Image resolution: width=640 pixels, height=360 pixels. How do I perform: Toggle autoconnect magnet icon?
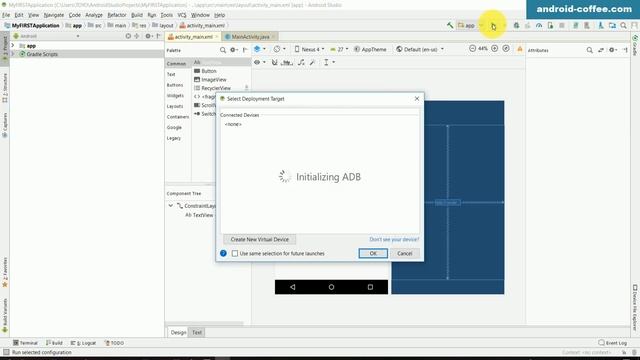point(275,62)
